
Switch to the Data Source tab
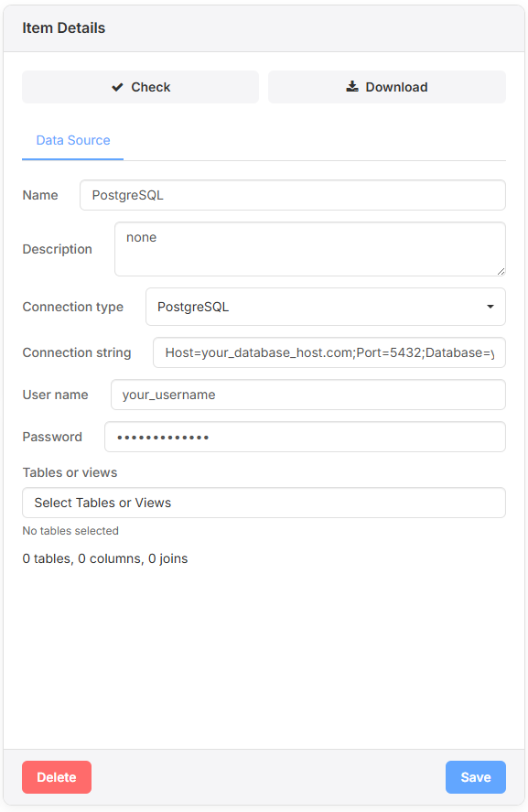click(x=72, y=140)
